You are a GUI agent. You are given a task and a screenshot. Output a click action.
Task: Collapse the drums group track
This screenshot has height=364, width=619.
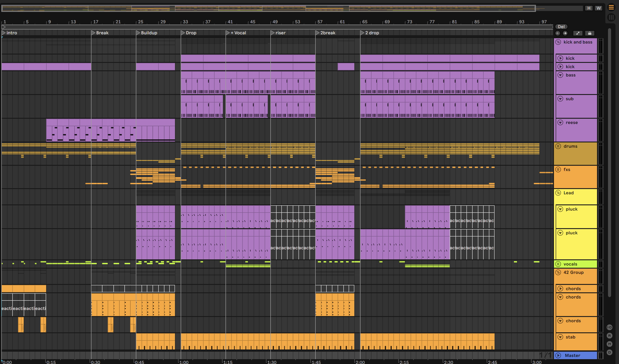pyautogui.click(x=558, y=146)
